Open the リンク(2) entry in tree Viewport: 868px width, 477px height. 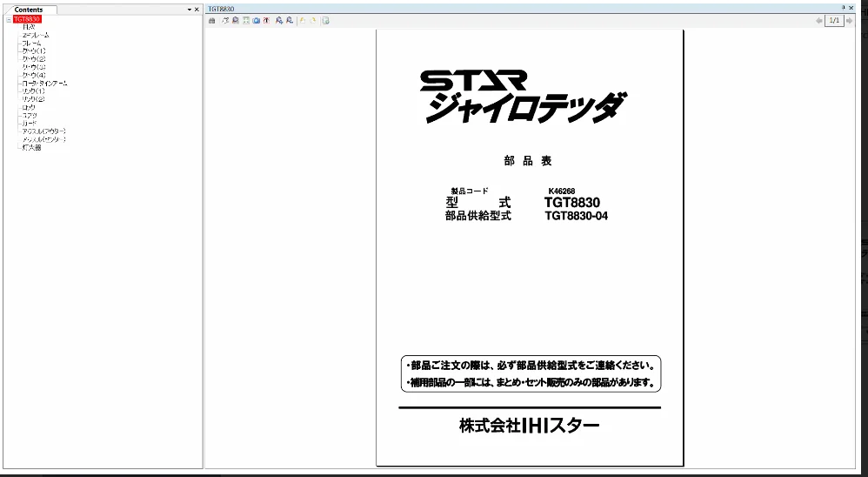[x=33, y=99]
